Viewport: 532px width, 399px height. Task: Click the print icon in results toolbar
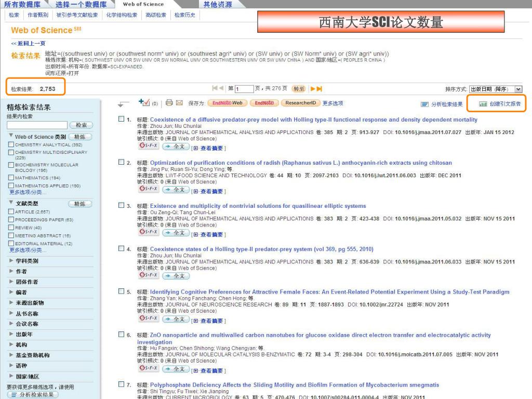coord(169,103)
